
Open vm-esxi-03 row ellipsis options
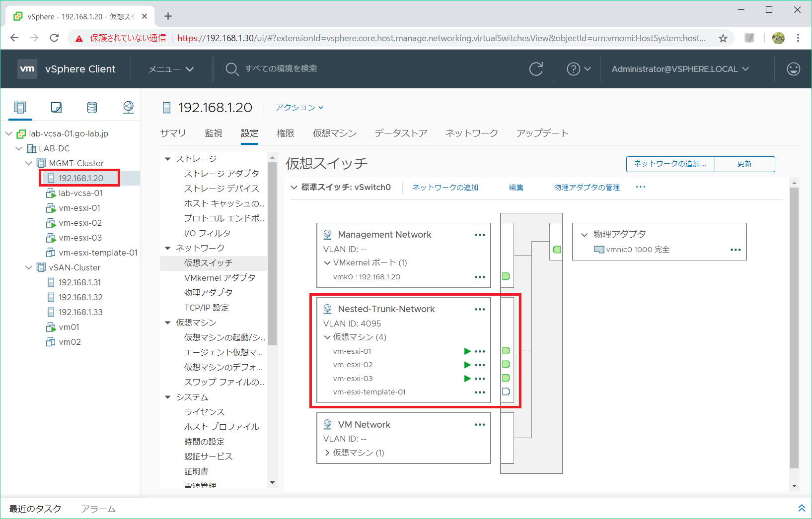[480, 379]
